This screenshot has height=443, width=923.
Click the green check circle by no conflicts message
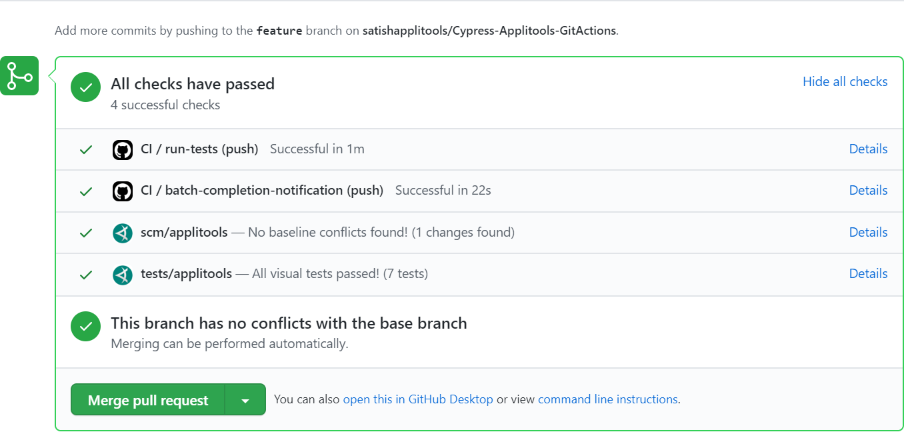(86, 327)
